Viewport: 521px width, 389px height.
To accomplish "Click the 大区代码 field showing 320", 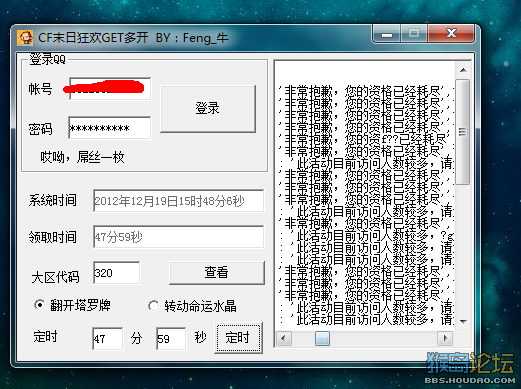I will tap(116, 273).
